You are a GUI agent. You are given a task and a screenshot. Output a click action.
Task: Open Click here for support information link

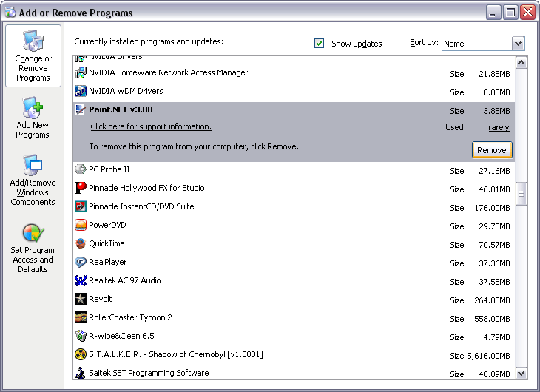[x=151, y=126]
